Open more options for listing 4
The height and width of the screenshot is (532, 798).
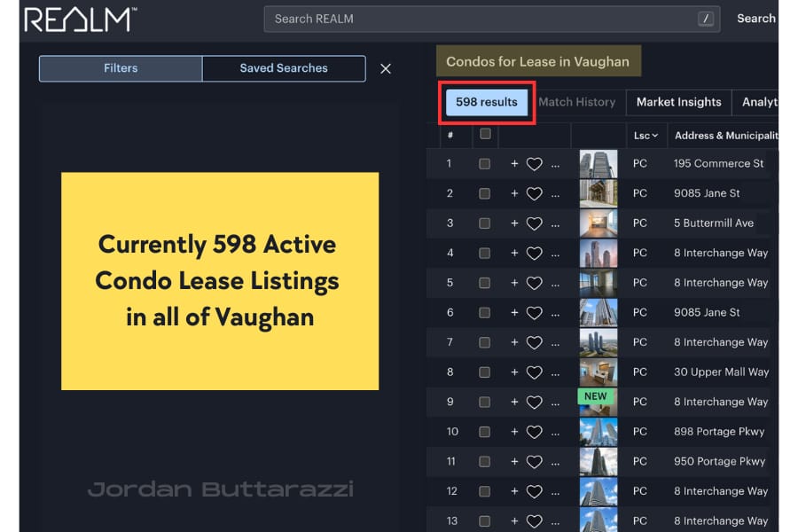click(x=555, y=254)
